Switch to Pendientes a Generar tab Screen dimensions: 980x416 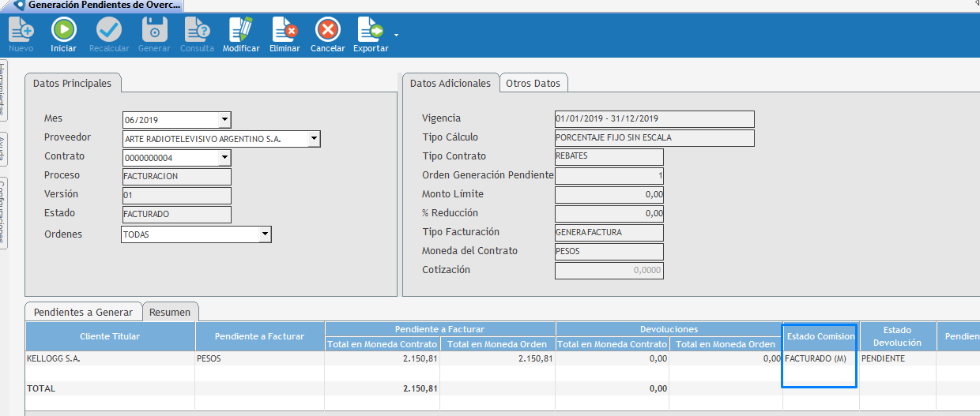(x=84, y=312)
